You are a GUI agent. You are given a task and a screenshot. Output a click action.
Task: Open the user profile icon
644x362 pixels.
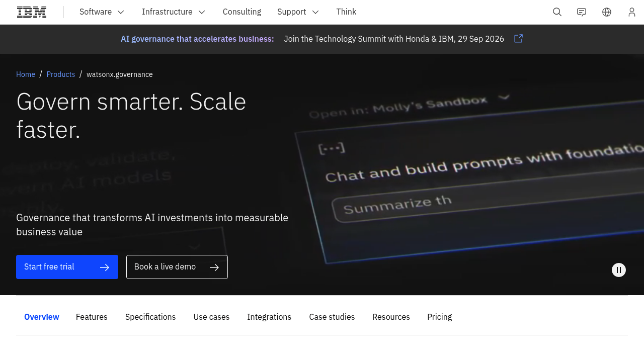(632, 12)
